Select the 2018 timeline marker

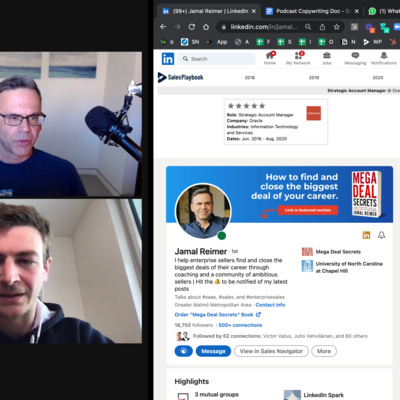coord(250,77)
